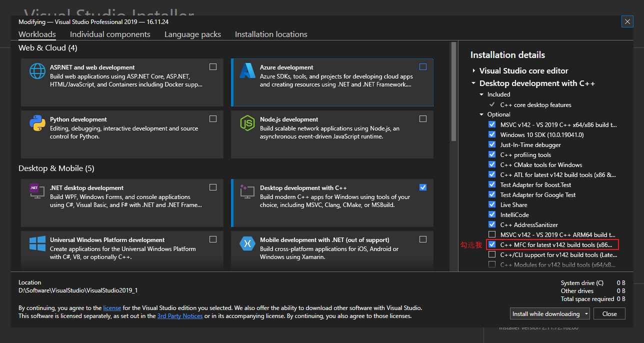Screen dimensions: 644x343
Task: Open the Install while downloading dropdown arrow
Action: click(585, 313)
